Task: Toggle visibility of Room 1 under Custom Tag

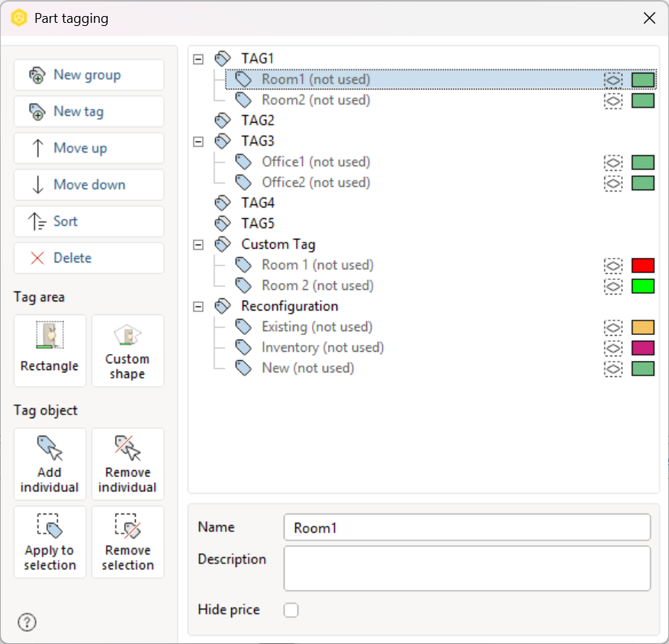Action: 613,266
